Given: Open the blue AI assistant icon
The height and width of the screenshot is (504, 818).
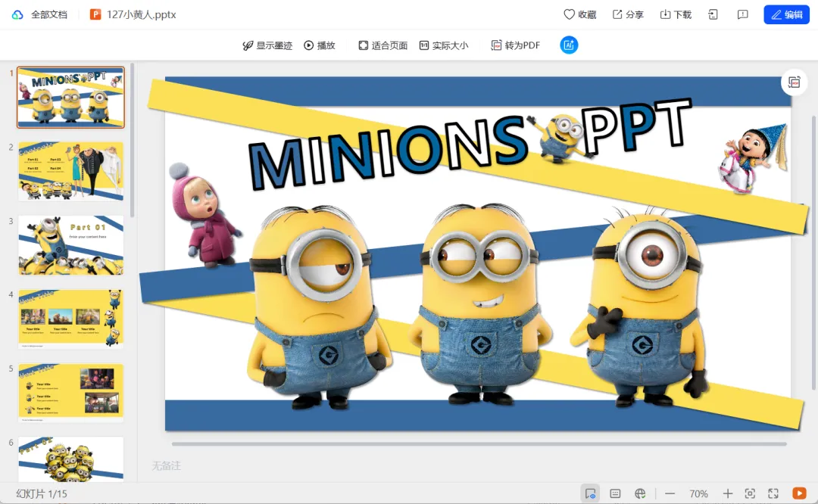Looking at the screenshot, I should click(569, 45).
